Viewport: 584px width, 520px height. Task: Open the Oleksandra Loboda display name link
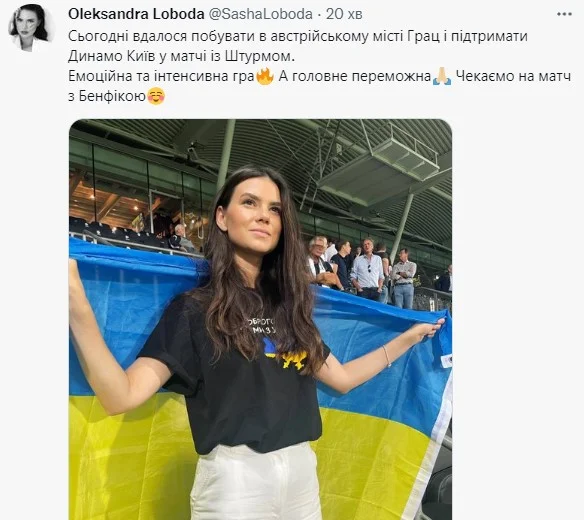(x=136, y=14)
